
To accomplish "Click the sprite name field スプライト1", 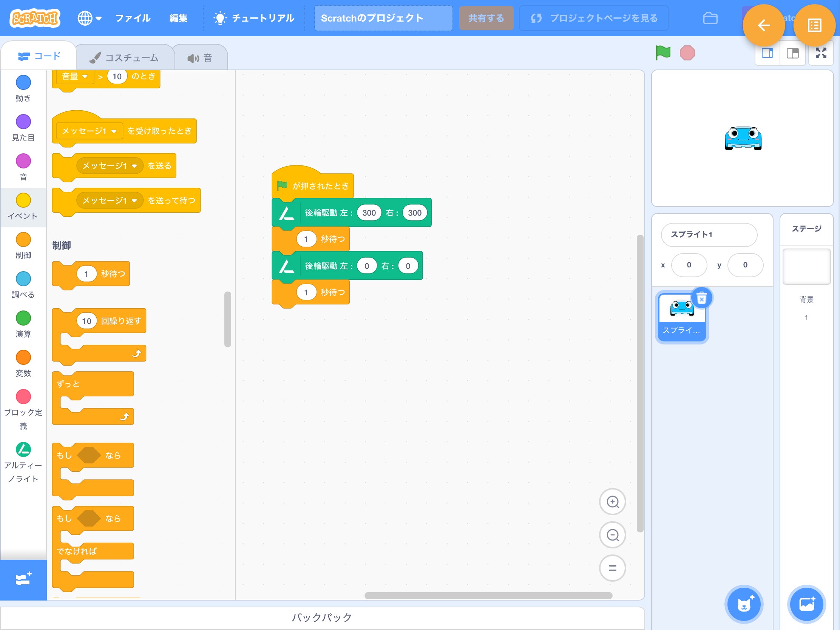I will [x=709, y=234].
